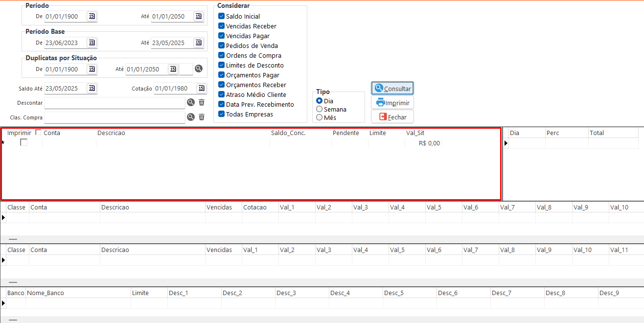This screenshot has height=323, width=644.
Task: Click the Saldo_Conc. column header
Action: coord(288,133)
